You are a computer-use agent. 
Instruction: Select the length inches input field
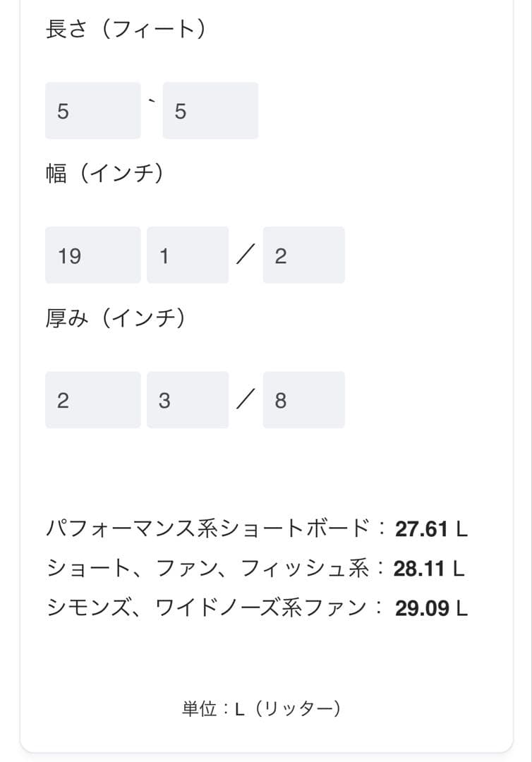click(210, 111)
